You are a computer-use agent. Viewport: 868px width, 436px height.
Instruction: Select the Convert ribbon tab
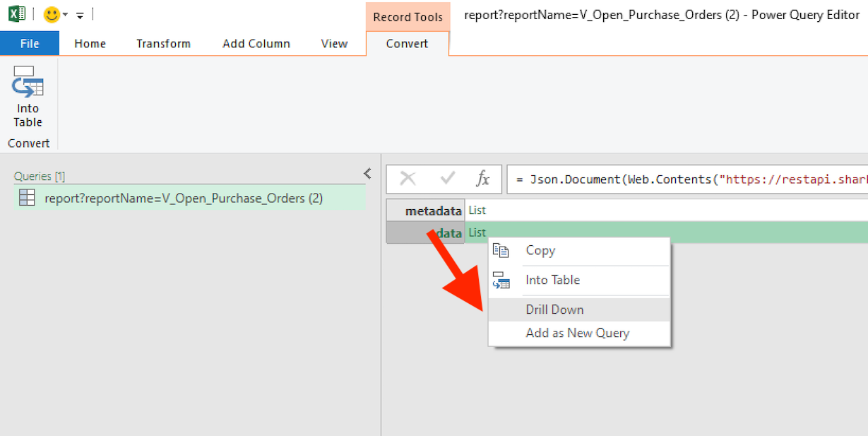407,44
